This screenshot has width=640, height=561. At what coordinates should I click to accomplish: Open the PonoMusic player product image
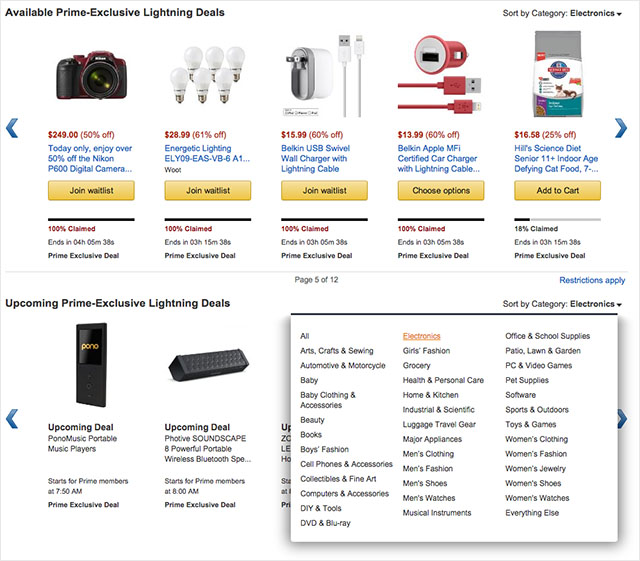91,365
